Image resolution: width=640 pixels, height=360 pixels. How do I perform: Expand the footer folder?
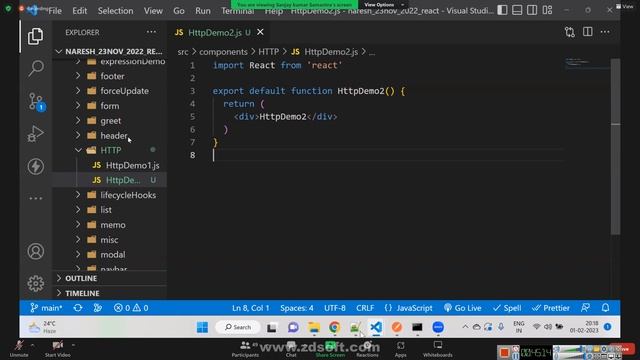109,76
